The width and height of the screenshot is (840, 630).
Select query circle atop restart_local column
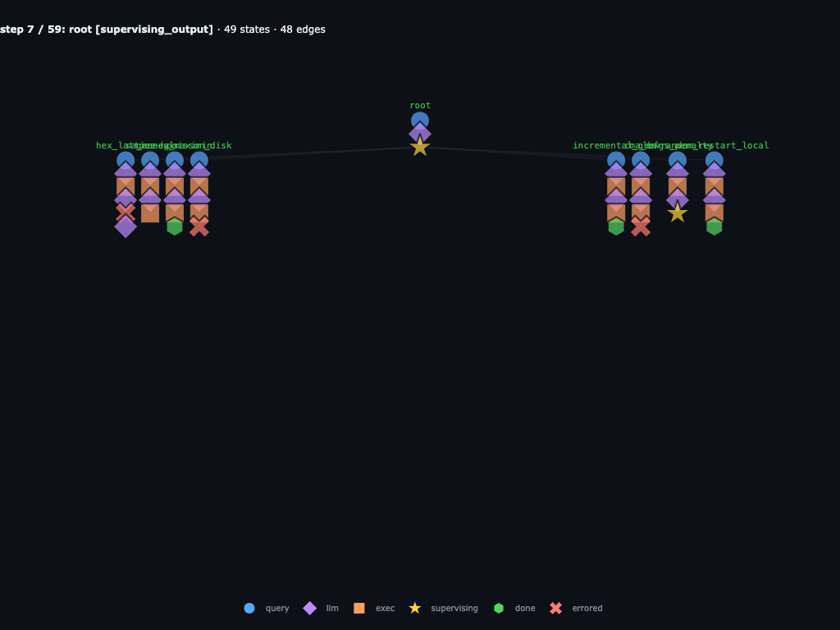(714, 160)
